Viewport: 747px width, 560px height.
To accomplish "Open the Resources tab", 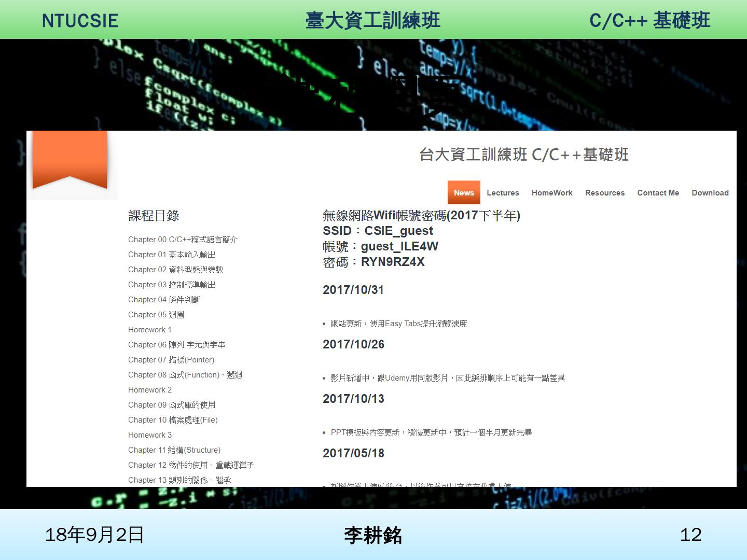I will [x=605, y=193].
